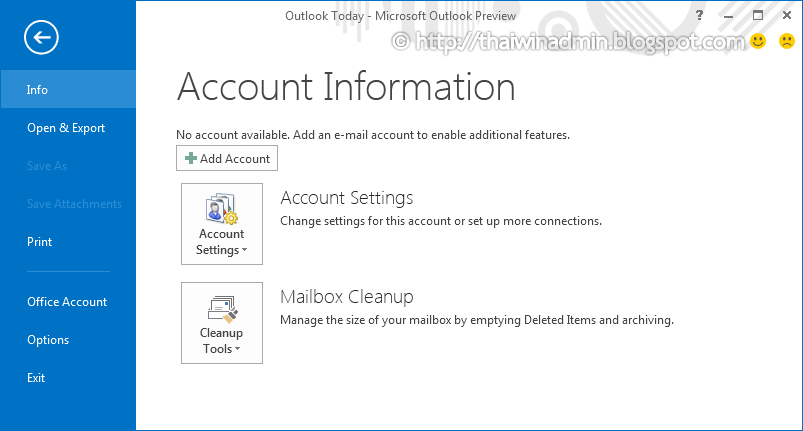803x431 pixels.
Task: Choose Exit to quit Outlook
Action: [68, 378]
